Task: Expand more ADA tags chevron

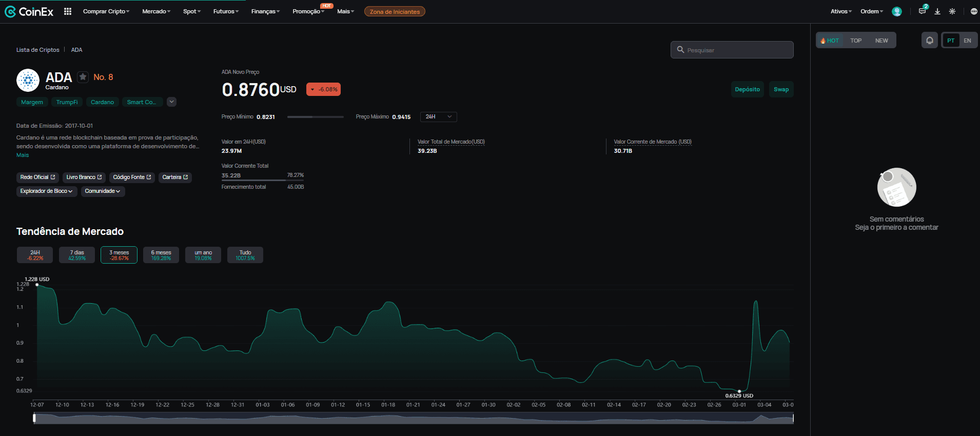Action: tap(172, 102)
